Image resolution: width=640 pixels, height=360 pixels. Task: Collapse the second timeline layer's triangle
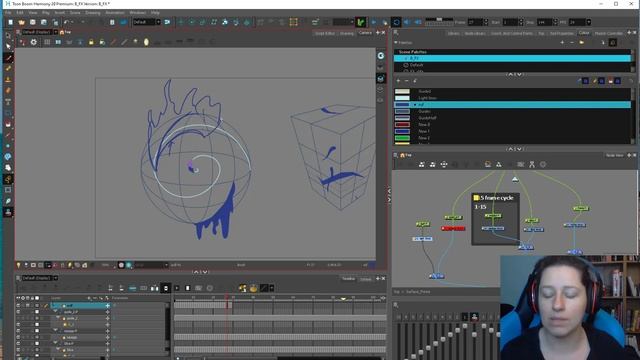click(56, 312)
